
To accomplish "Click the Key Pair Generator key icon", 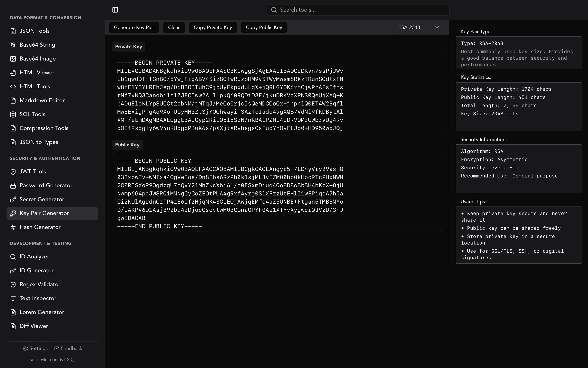I will (x=13, y=213).
